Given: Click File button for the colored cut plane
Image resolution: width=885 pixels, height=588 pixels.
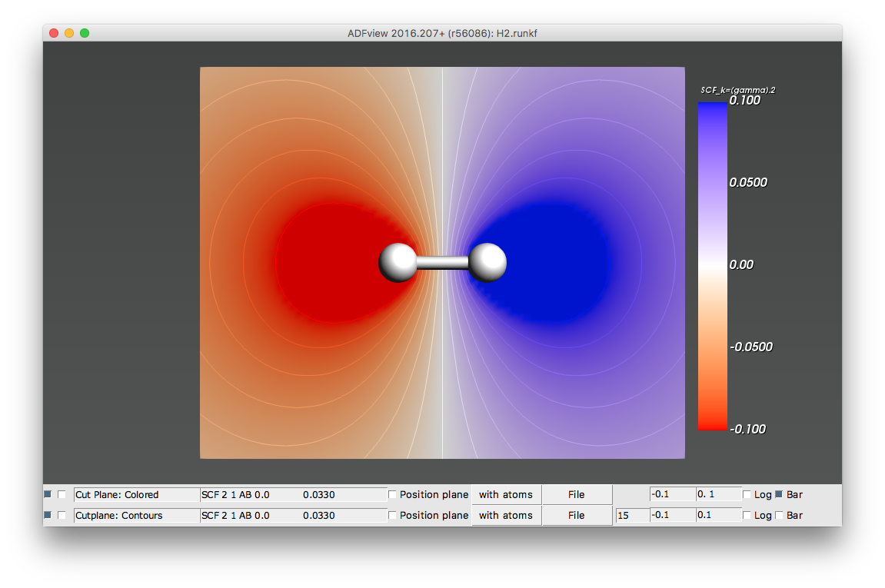Looking at the screenshot, I should click(x=577, y=494).
